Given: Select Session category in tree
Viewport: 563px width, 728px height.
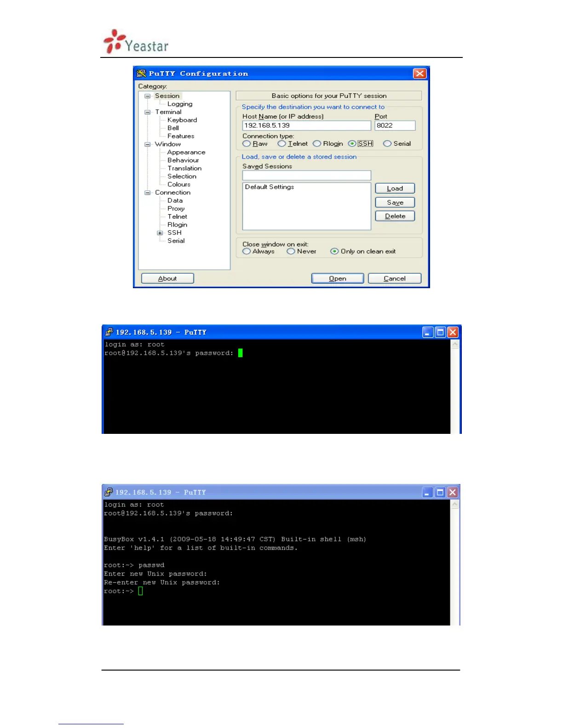Looking at the screenshot, I should [167, 96].
